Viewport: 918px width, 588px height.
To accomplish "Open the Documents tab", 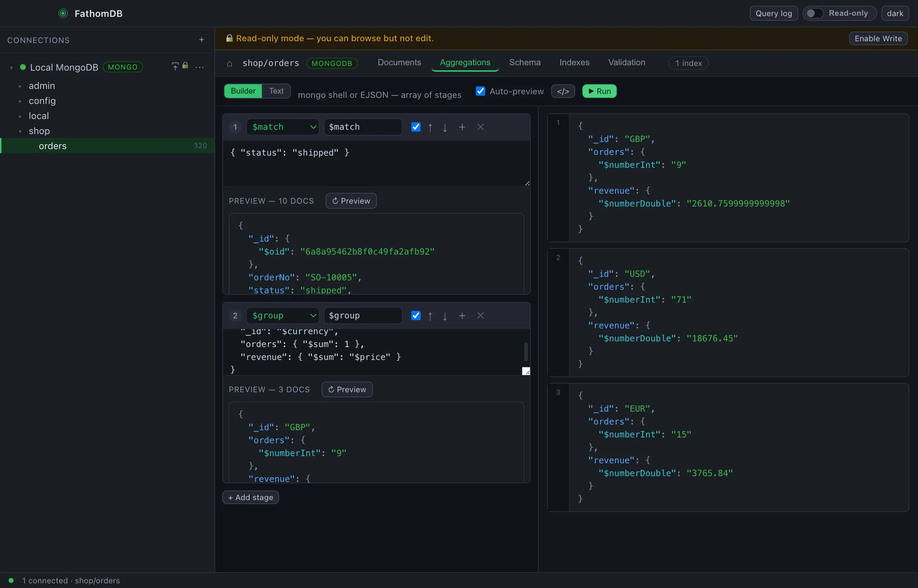I will click(399, 63).
